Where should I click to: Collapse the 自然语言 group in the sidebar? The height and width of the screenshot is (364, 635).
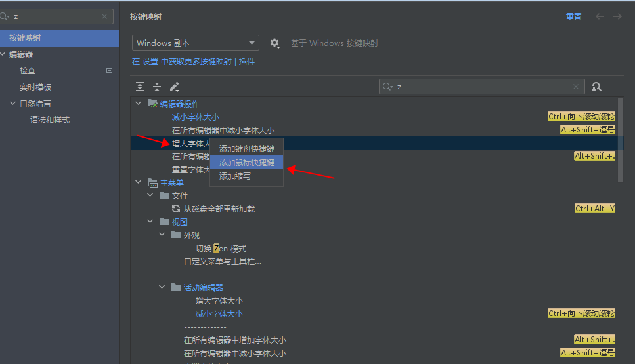pyautogui.click(x=12, y=103)
